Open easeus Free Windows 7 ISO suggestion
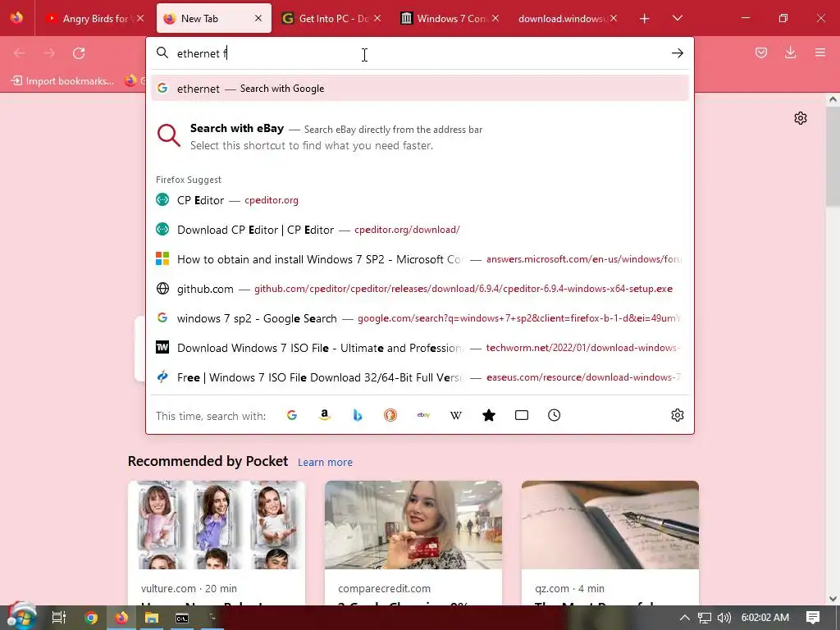The width and height of the screenshot is (840, 630). pyautogui.click(x=420, y=377)
